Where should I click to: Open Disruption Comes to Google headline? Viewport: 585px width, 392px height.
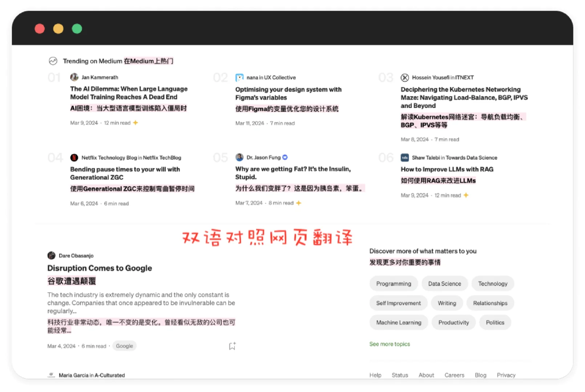tap(100, 268)
